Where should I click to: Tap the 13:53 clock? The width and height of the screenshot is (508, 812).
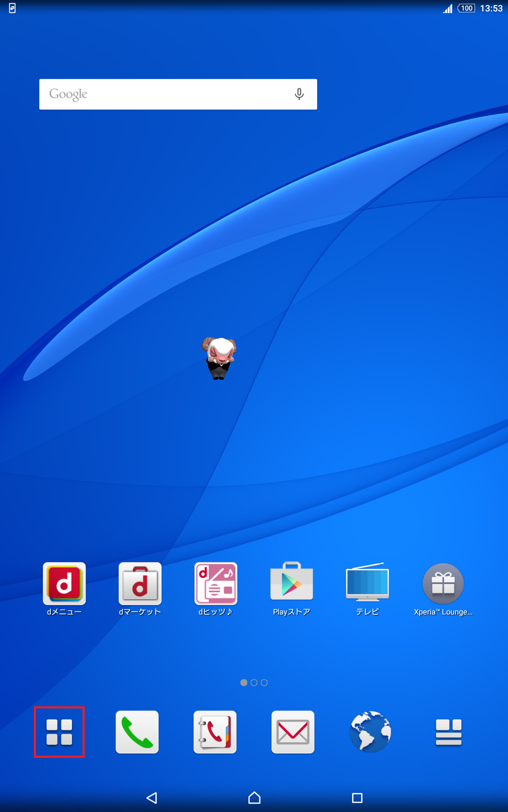pyautogui.click(x=491, y=8)
